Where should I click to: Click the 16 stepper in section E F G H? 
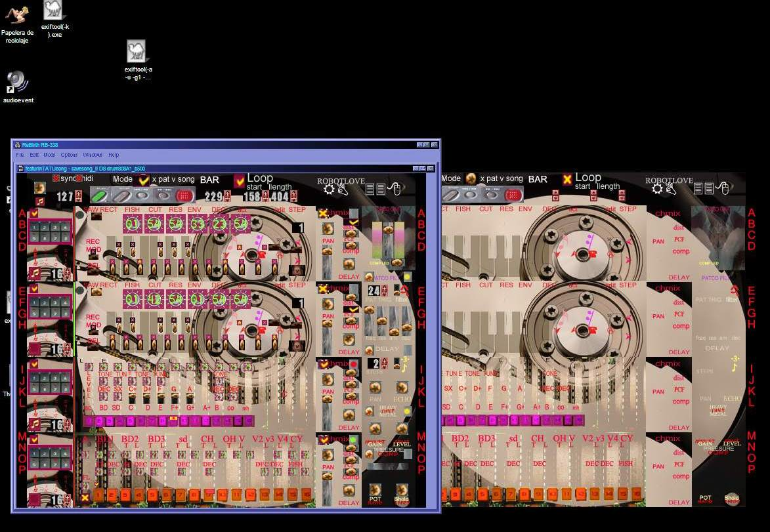(67, 350)
